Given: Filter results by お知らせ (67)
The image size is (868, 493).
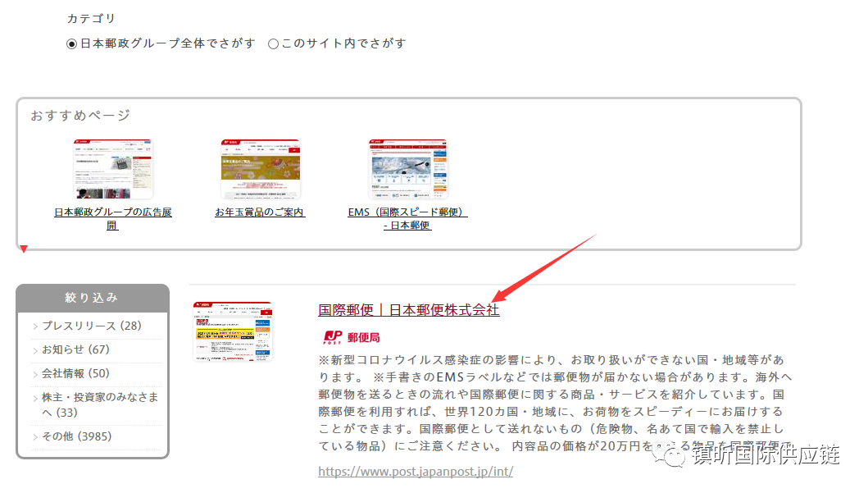Looking at the screenshot, I should (x=76, y=349).
